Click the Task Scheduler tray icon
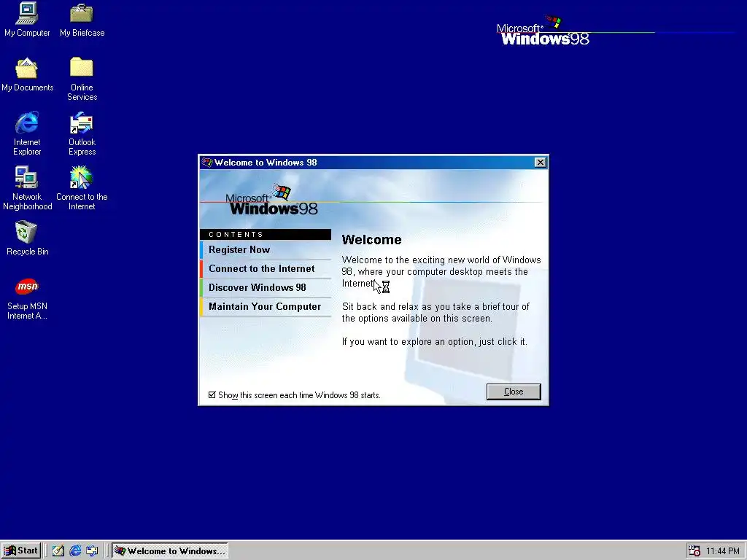Viewport: 747px width, 560px height. (x=694, y=551)
